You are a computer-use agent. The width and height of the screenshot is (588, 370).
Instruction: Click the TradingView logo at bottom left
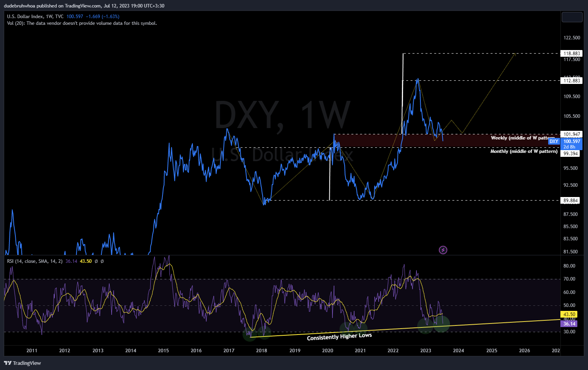tap(22, 363)
